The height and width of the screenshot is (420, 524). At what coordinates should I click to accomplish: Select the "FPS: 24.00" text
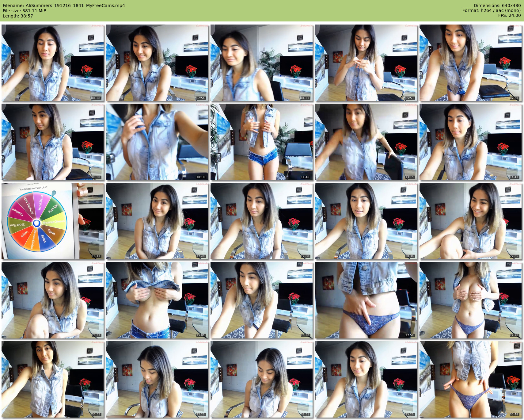pyautogui.click(x=509, y=15)
